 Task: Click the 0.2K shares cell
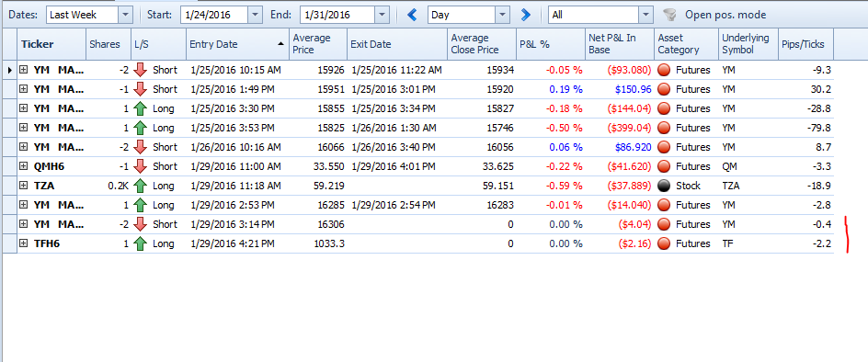pos(108,186)
